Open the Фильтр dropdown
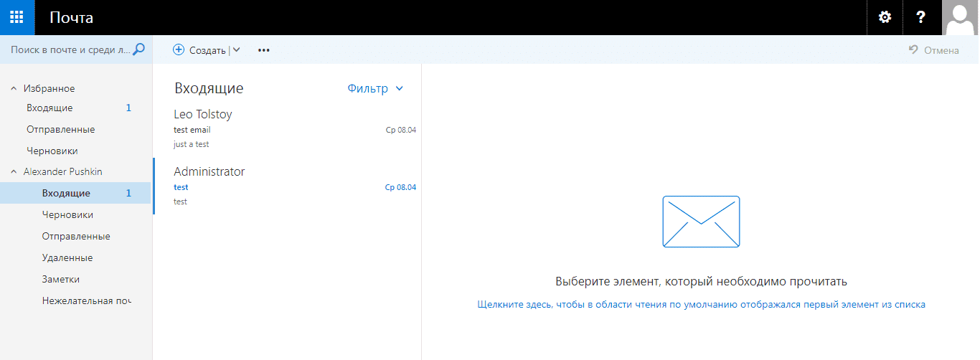The width and height of the screenshot is (980, 360). (375, 88)
